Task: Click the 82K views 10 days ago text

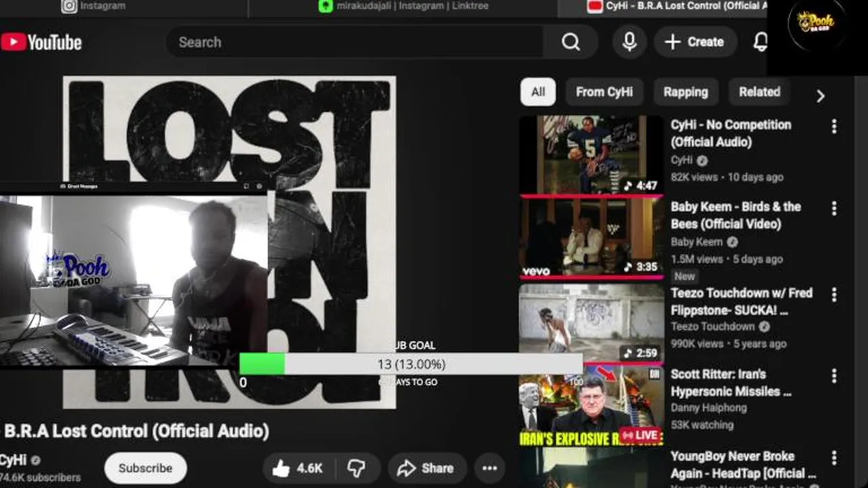Action: (x=727, y=177)
